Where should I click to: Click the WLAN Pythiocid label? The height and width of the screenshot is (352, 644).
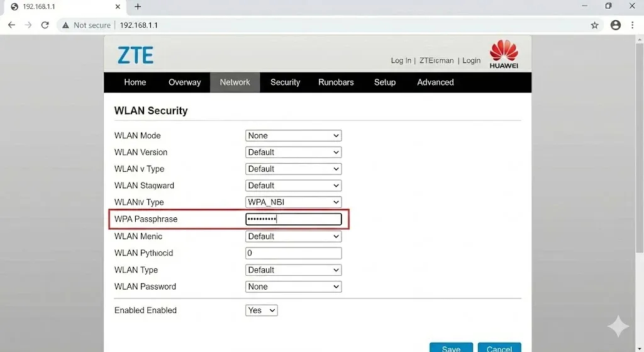click(143, 253)
